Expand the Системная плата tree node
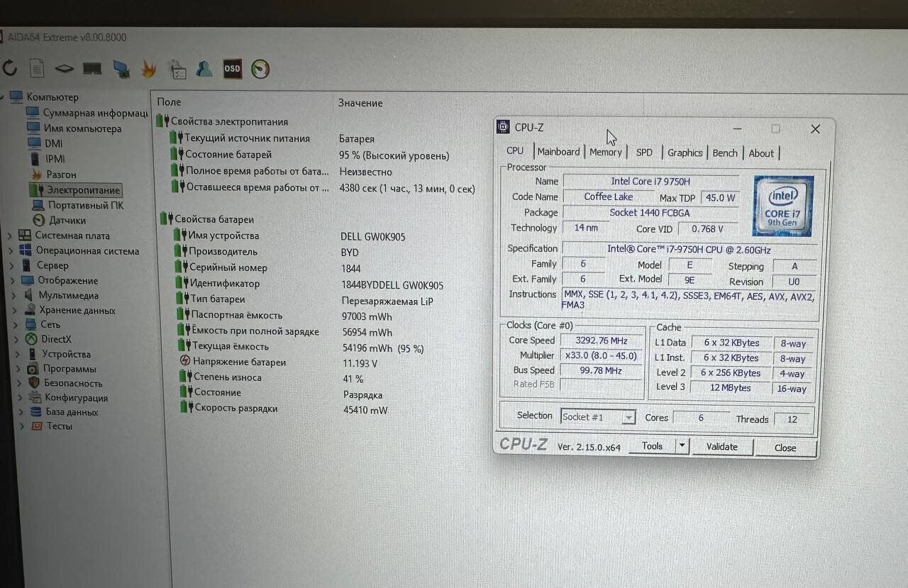Image resolution: width=908 pixels, height=588 pixels. (10, 235)
